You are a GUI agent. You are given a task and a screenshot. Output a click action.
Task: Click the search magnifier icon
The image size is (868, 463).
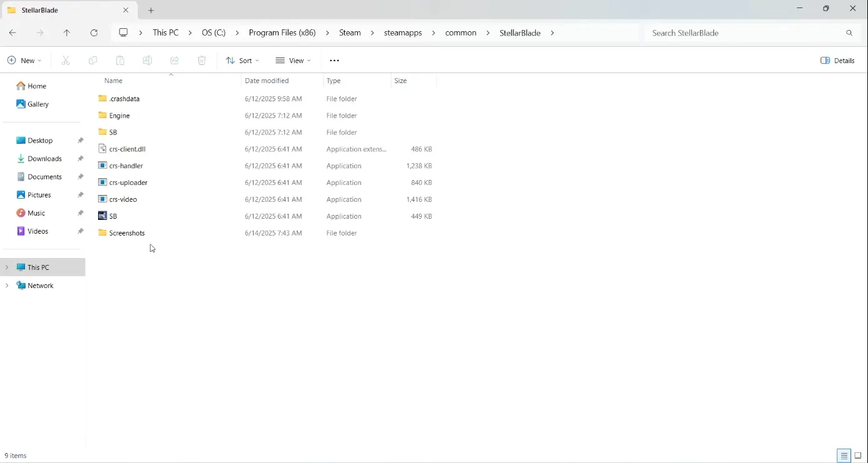click(849, 32)
